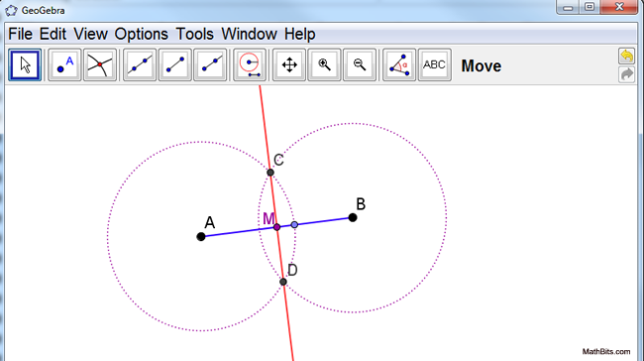Select the New Point tool
Viewport: 644px width, 361px height.
coord(64,65)
